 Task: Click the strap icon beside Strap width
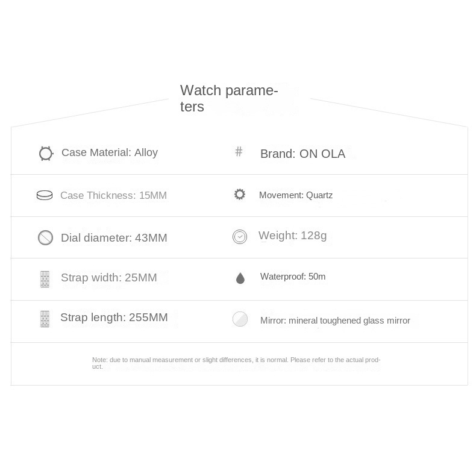45,279
